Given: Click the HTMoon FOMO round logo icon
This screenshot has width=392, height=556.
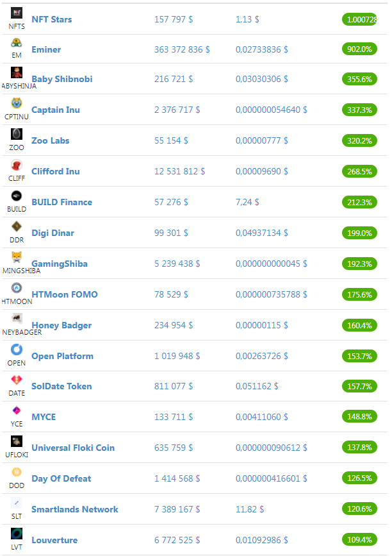Looking at the screenshot, I should tap(17, 288).
